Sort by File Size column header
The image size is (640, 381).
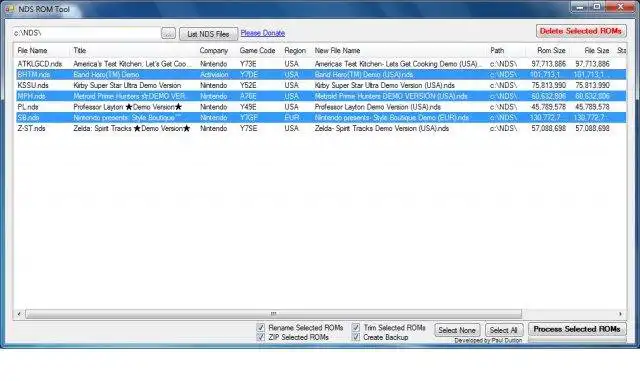pos(596,51)
